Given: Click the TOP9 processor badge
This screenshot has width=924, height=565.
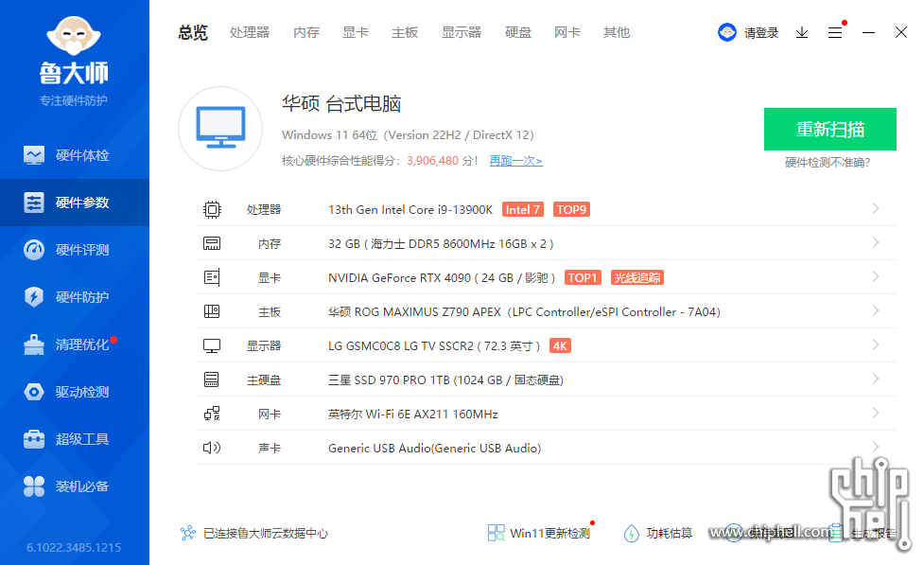Looking at the screenshot, I should pos(571,209).
